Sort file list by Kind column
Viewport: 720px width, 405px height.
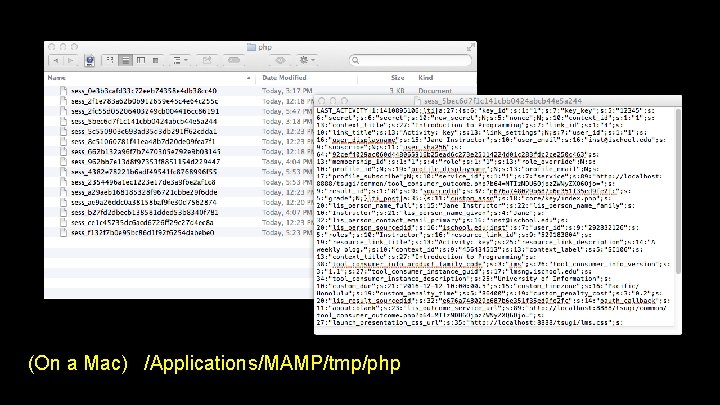[x=426, y=78]
